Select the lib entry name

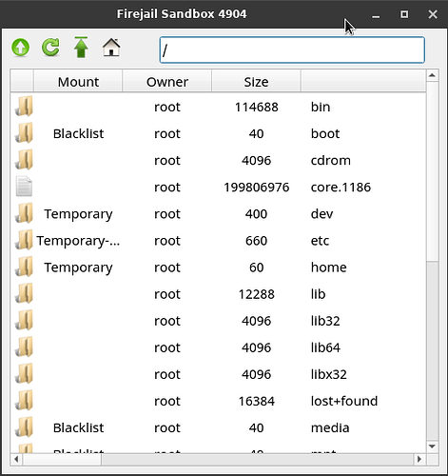(x=318, y=294)
